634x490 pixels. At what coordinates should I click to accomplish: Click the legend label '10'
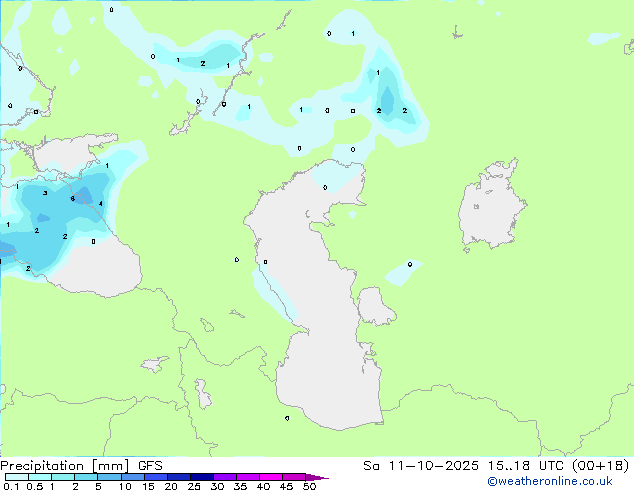(x=125, y=486)
